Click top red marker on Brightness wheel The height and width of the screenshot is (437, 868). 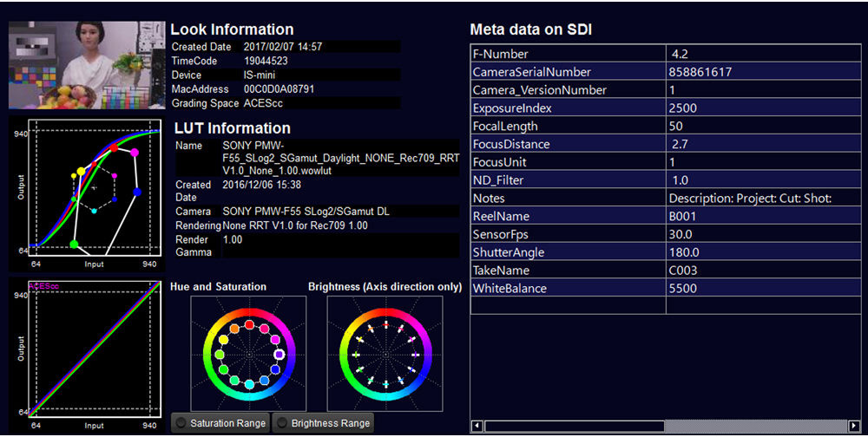(x=386, y=324)
